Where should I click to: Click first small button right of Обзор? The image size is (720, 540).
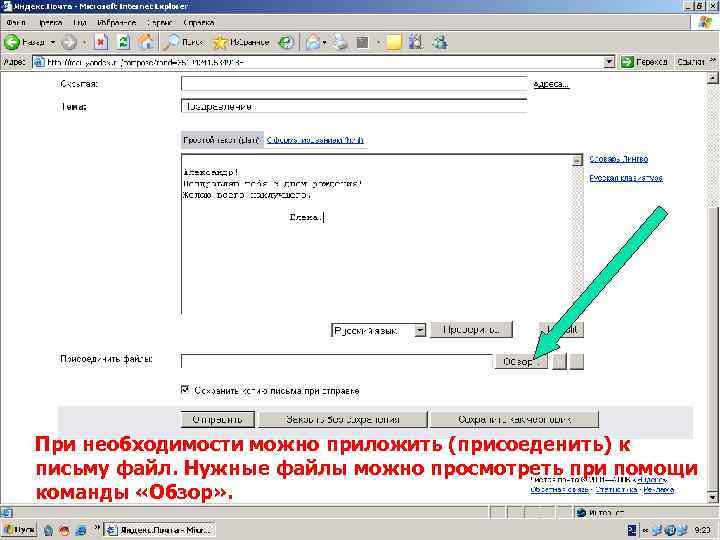click(x=560, y=361)
